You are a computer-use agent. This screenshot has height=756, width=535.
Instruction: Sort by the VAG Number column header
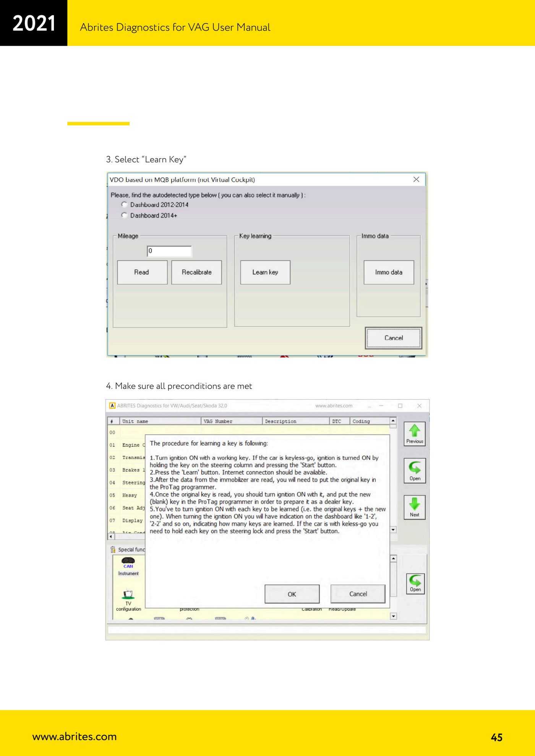coord(232,421)
